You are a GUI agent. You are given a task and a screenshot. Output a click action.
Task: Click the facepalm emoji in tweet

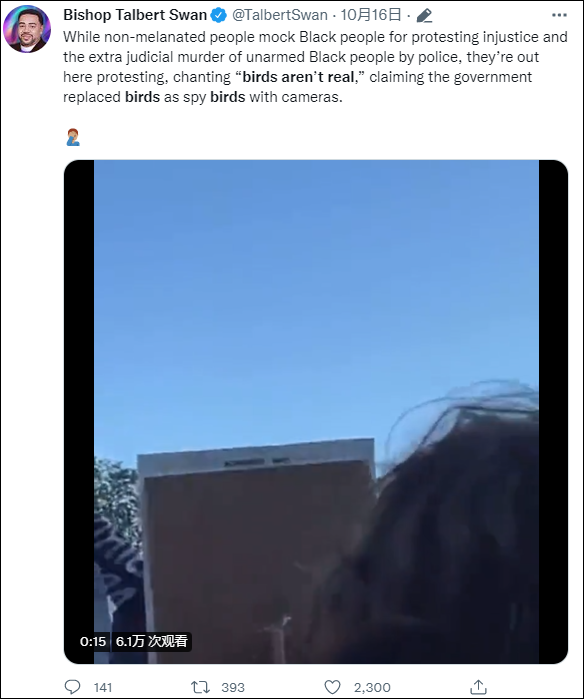pyautogui.click(x=73, y=137)
